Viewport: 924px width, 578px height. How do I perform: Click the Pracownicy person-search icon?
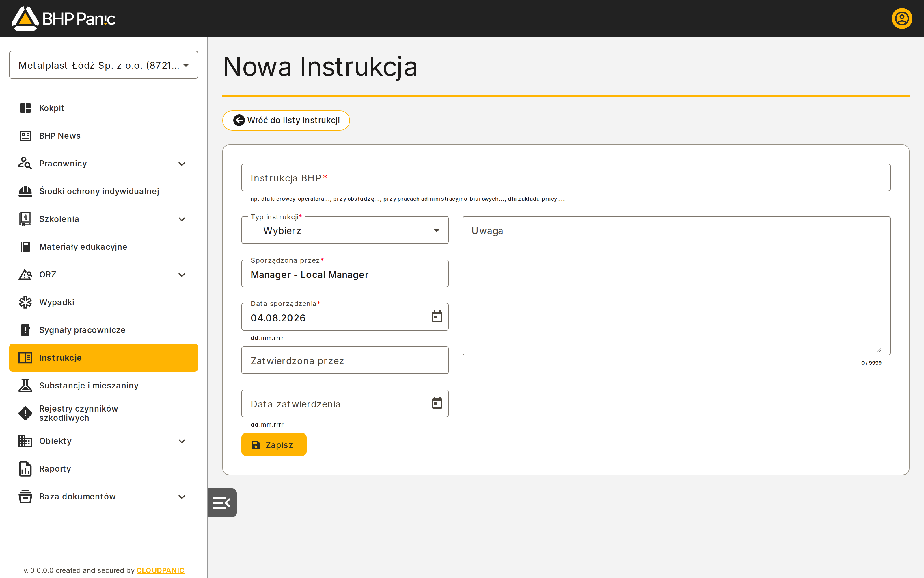point(25,164)
